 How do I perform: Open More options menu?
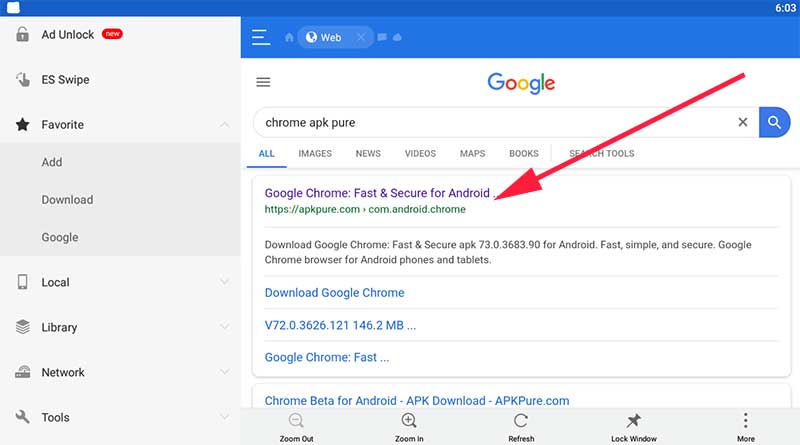745,427
